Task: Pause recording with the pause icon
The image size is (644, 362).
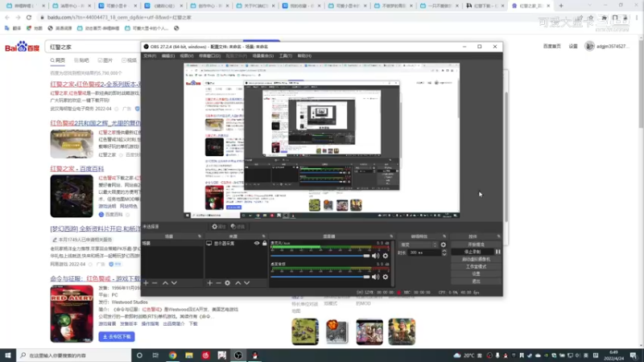Action: tap(497, 252)
